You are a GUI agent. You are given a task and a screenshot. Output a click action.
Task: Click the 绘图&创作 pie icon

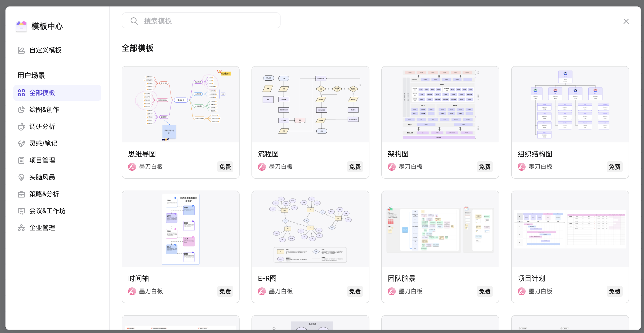[x=21, y=110]
